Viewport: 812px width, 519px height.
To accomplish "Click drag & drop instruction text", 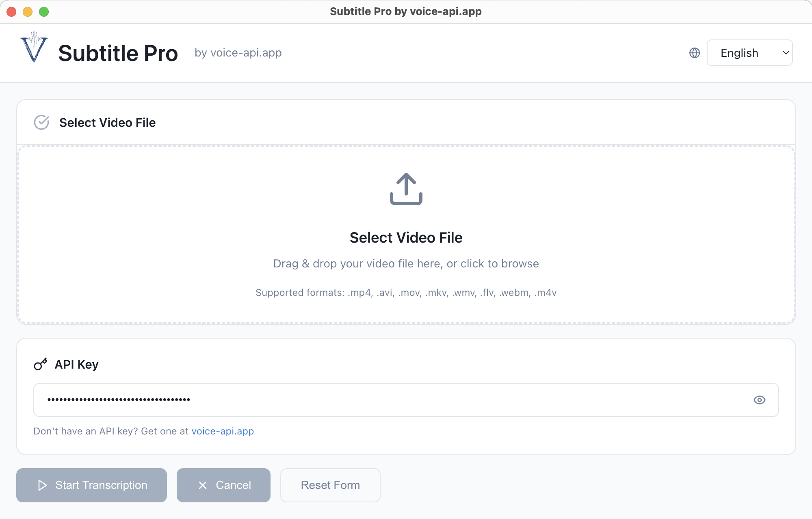I will (x=406, y=264).
